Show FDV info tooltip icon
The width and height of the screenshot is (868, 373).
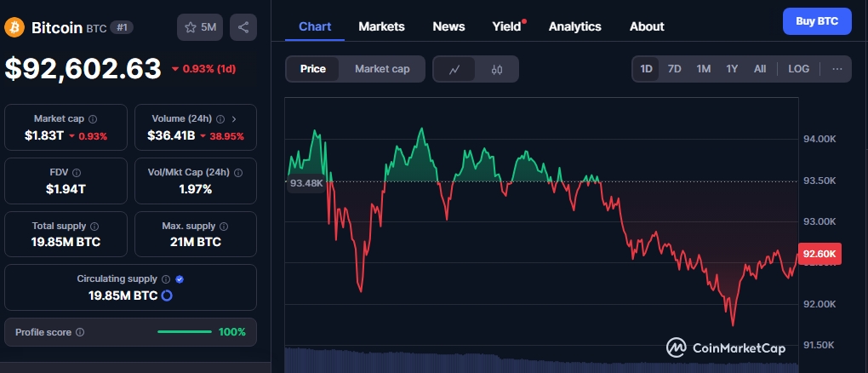(x=77, y=172)
